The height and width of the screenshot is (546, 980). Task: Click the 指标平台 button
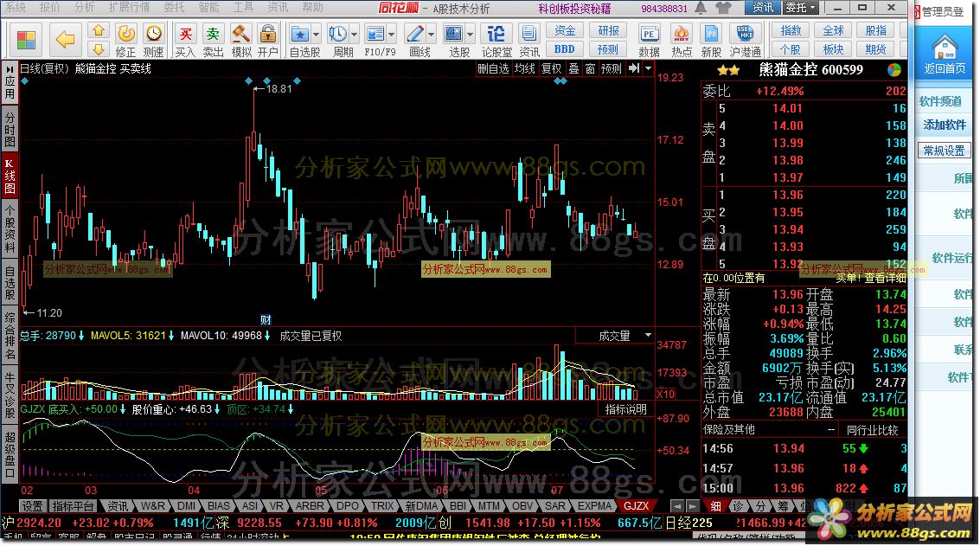(x=73, y=506)
